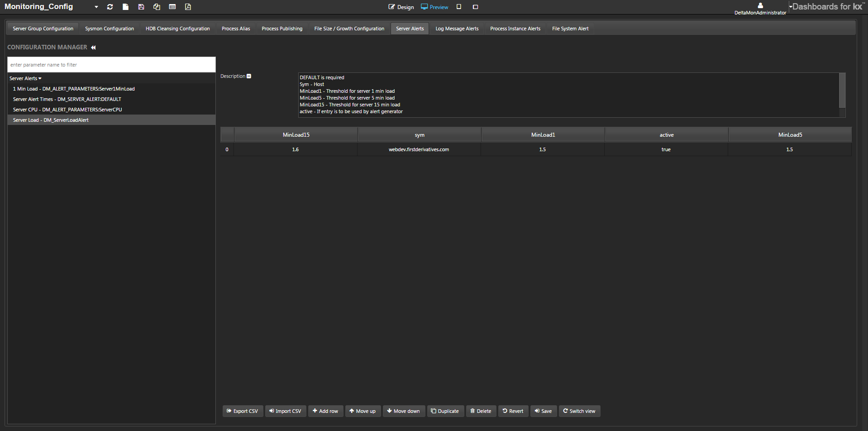868x431 pixels.
Task: Switch to Preview mode
Action: click(434, 7)
